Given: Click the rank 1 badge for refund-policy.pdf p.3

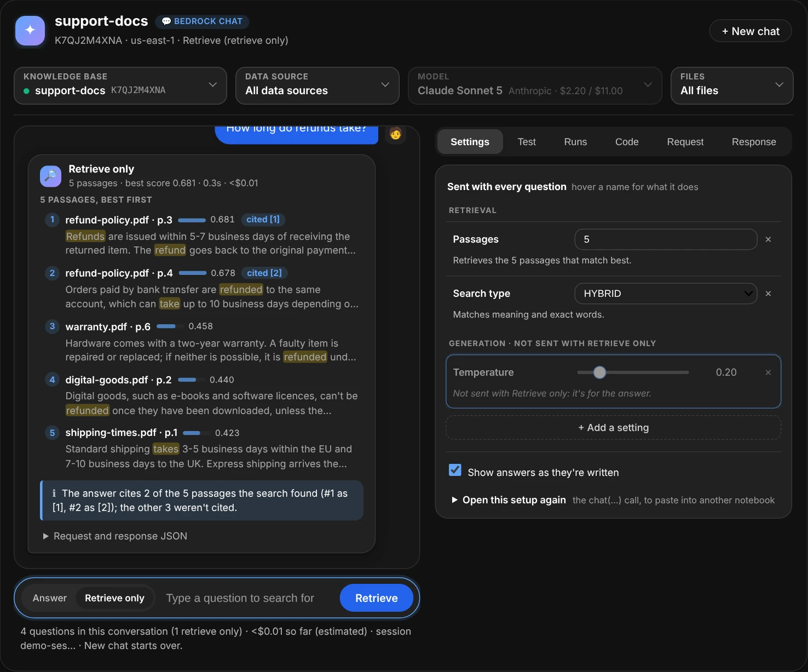Looking at the screenshot, I should pos(52,220).
